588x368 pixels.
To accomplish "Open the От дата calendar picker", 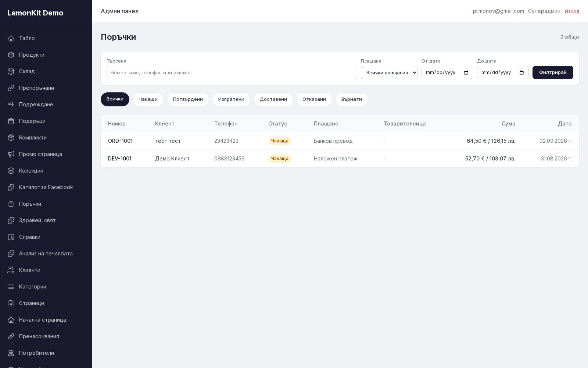I will point(466,72).
